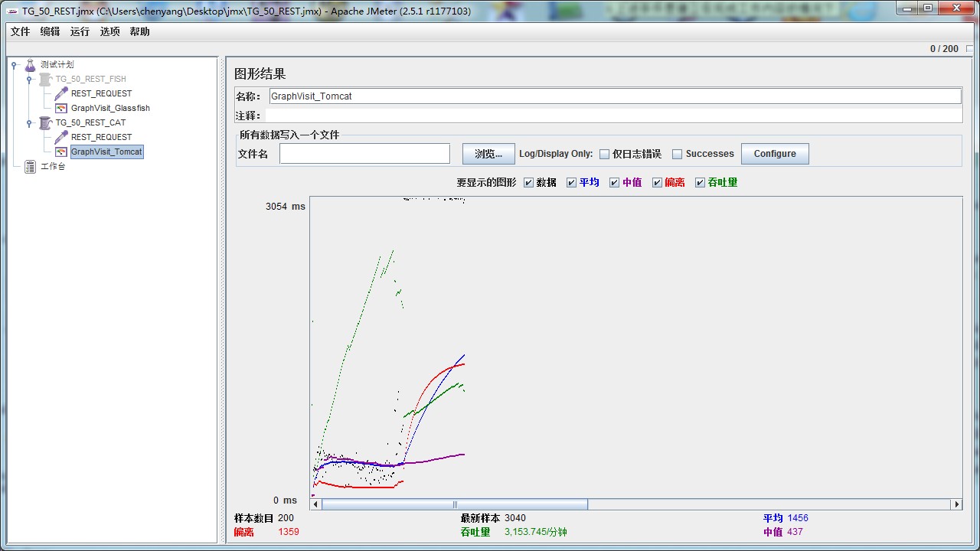This screenshot has width=980, height=551.
Task: Open the 运行 menu
Action: [x=80, y=31]
